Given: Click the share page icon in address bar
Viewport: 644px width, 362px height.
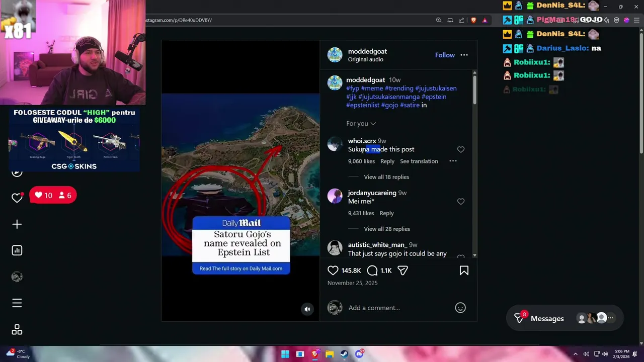Looking at the screenshot, I should [x=461, y=20].
